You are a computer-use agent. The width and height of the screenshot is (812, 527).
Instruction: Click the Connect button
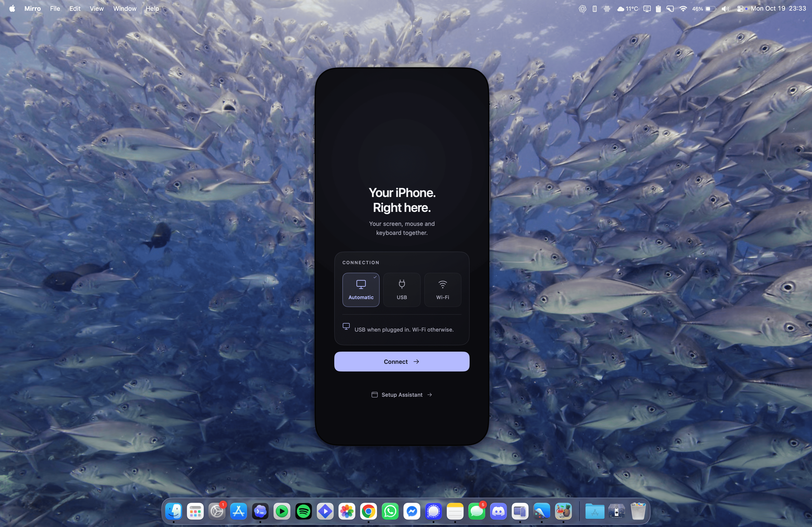tap(401, 361)
